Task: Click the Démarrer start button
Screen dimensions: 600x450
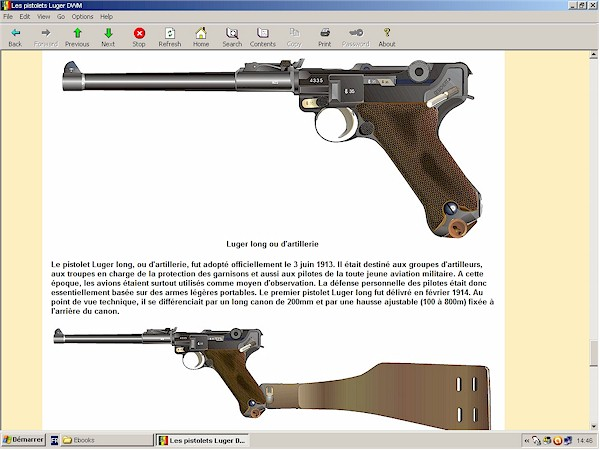Action: coord(23,440)
